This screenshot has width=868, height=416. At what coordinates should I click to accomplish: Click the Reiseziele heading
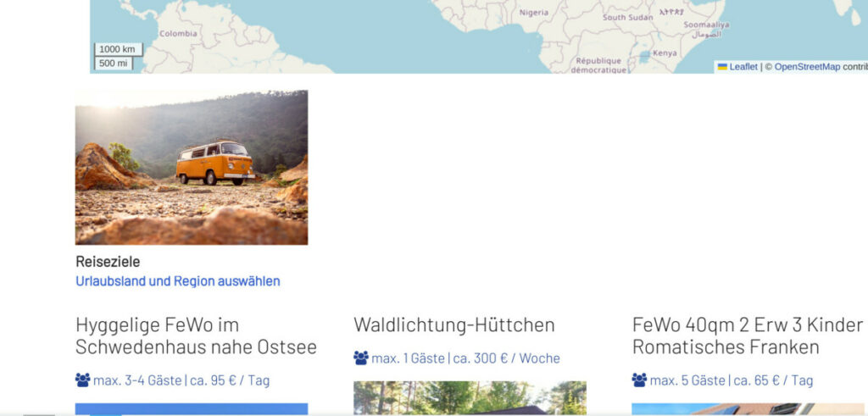[x=108, y=262]
